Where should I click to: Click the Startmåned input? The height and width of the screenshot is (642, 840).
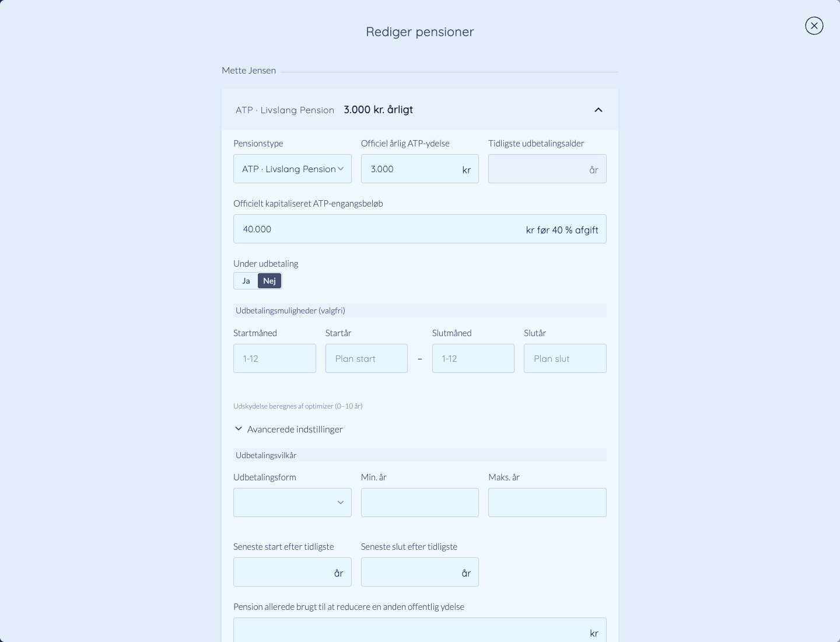coord(275,358)
